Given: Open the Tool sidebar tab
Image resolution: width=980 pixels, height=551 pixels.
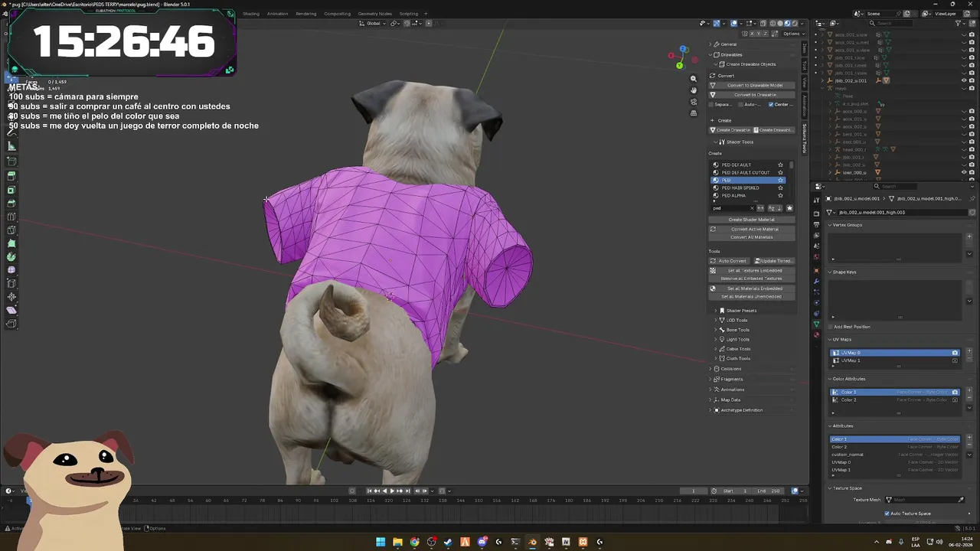Looking at the screenshot, I should point(805,65).
